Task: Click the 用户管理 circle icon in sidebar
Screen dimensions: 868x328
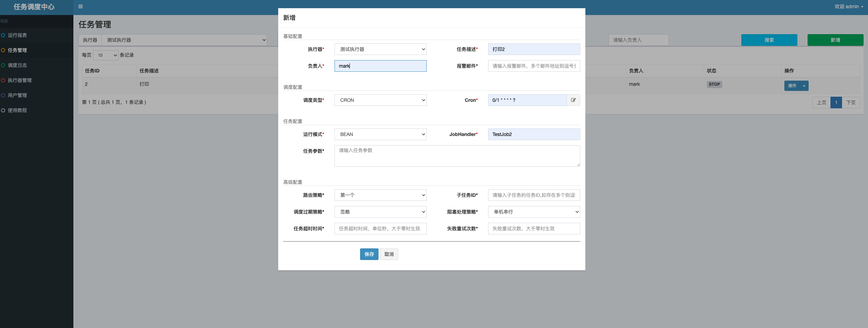Action: [3, 95]
